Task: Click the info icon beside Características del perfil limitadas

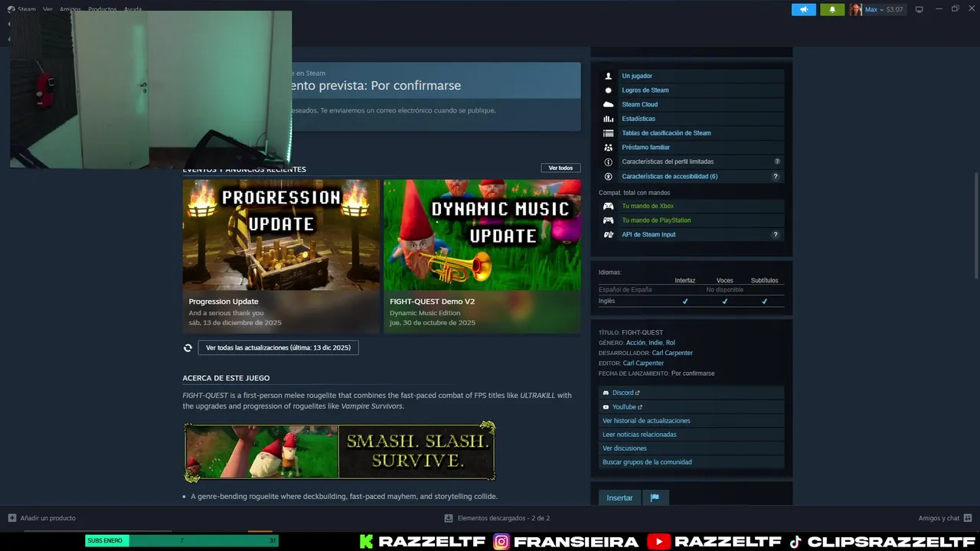Action: [x=608, y=161]
